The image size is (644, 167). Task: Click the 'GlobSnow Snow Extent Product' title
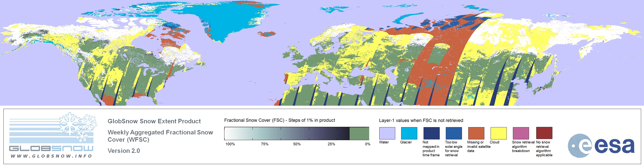(x=154, y=121)
